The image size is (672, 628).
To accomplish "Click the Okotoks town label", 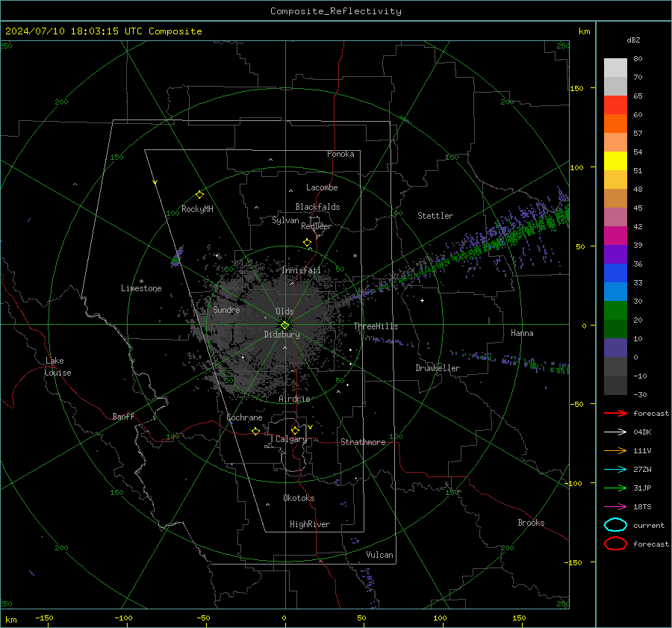I will click(299, 498).
